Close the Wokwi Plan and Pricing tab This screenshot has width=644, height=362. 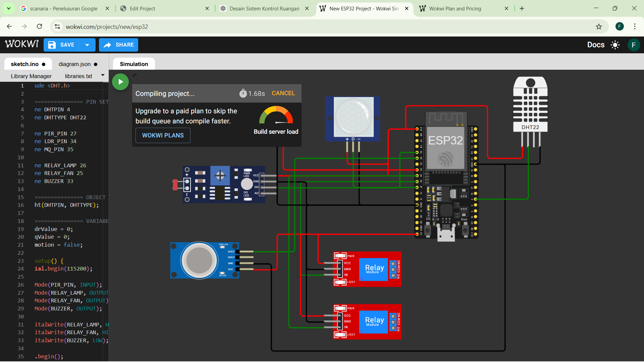(x=506, y=8)
